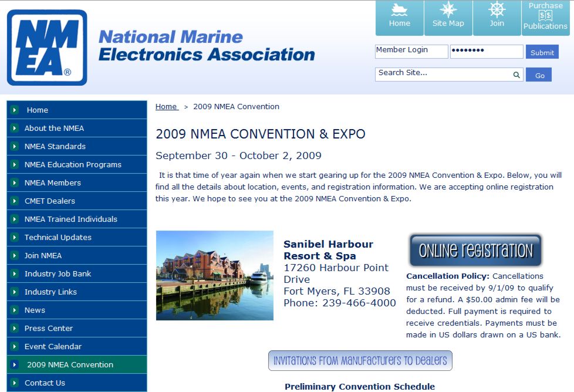Click the Sanibel Harbour Resort & Spa name
This screenshot has width=574, height=392.
coord(328,250)
